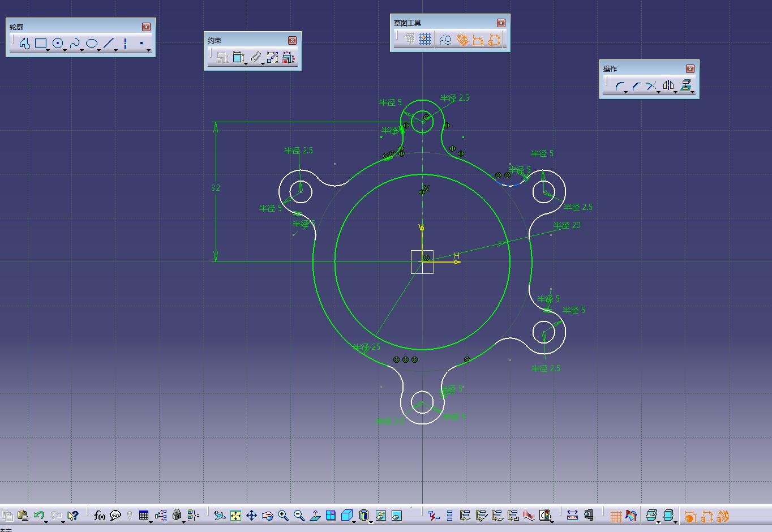
Task: Close the 操作 toolbar
Action: (x=690, y=68)
